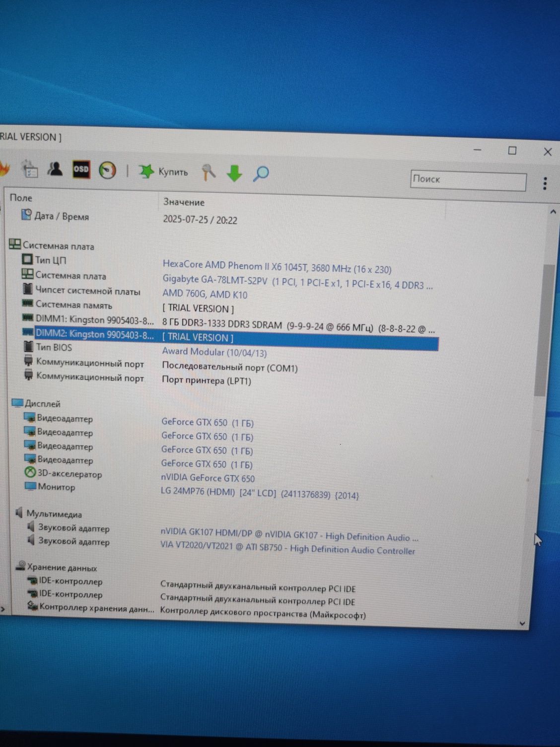Image resolution: width=560 pixels, height=747 pixels.
Task: Select Порт принтера (LPT1) value
Action: tap(207, 381)
